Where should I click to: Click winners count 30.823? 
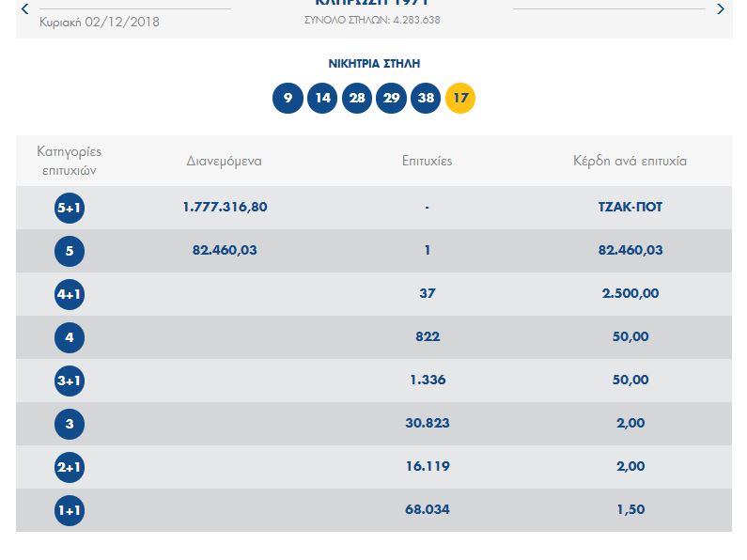[428, 424]
